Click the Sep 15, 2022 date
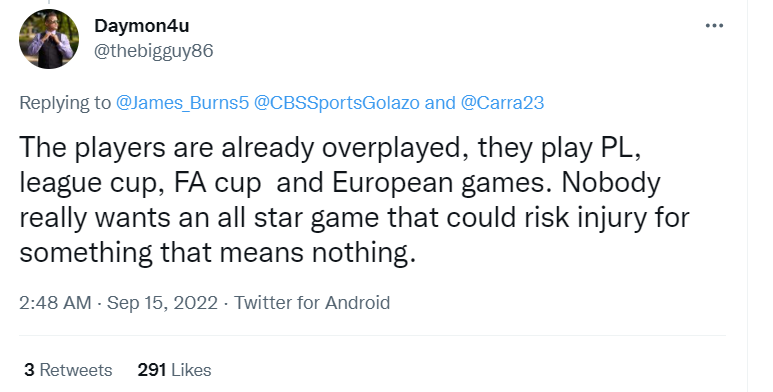Screen dimensions: 773x392 [x=162, y=302]
